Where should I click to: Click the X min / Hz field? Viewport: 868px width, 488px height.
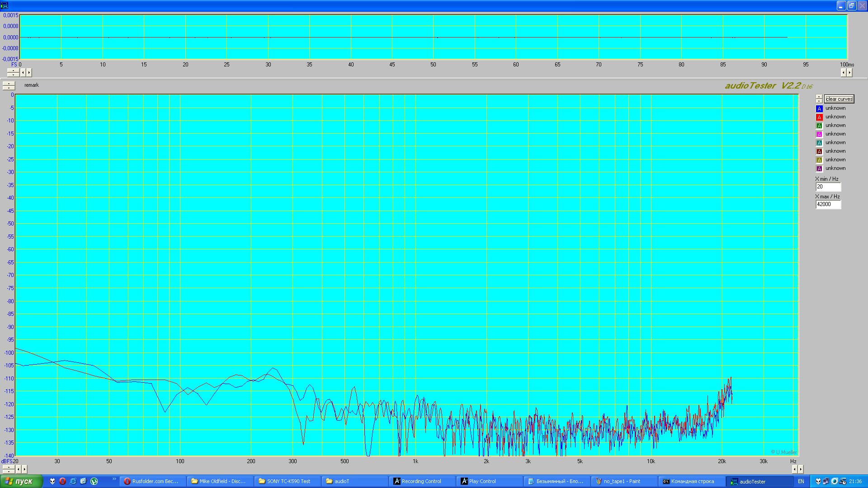click(828, 187)
